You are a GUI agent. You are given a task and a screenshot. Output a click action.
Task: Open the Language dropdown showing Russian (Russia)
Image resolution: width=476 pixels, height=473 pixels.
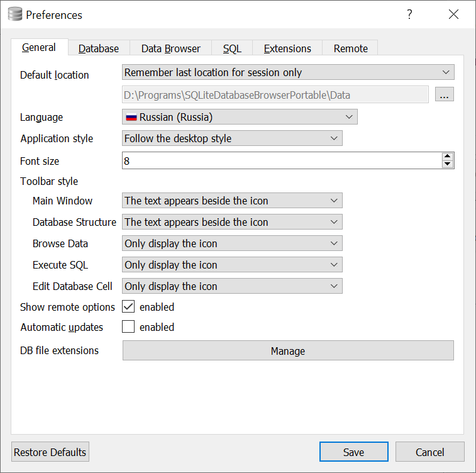point(240,117)
